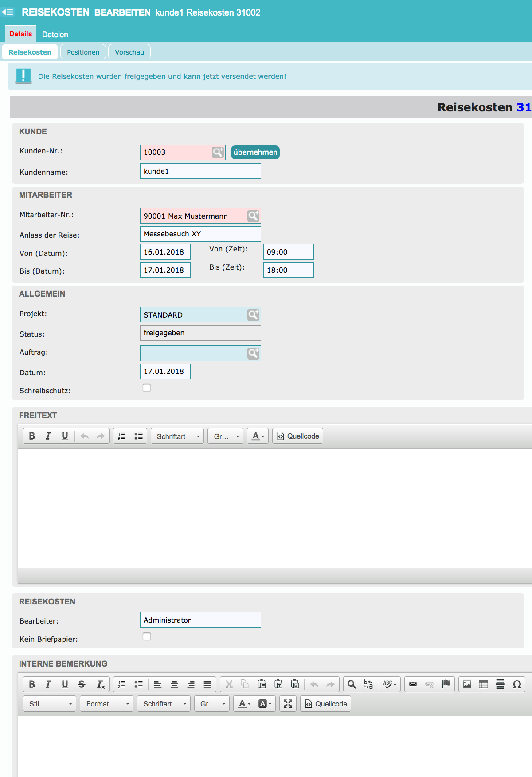
Task: Open find tool in Interne Bemerkung toolbar
Action: [352, 684]
